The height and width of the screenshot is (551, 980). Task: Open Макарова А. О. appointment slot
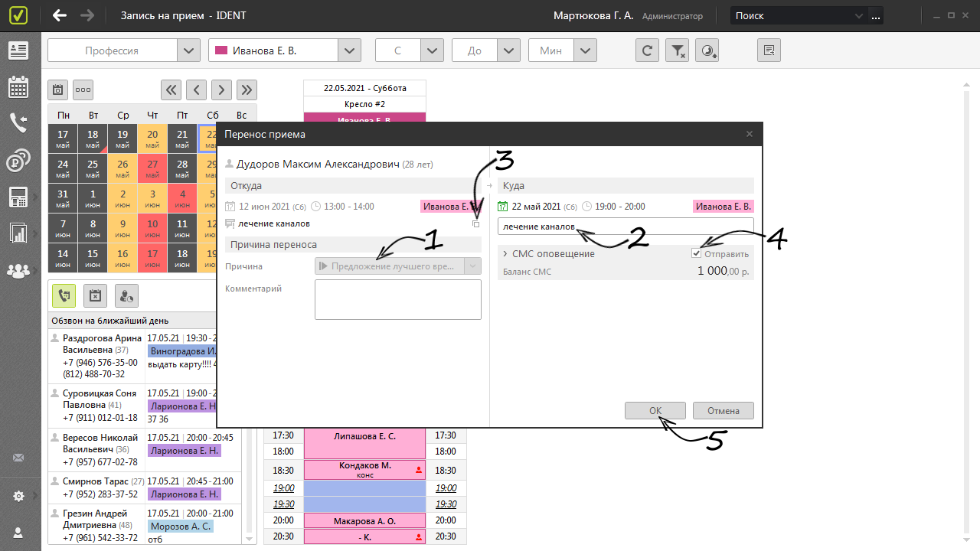tap(364, 520)
